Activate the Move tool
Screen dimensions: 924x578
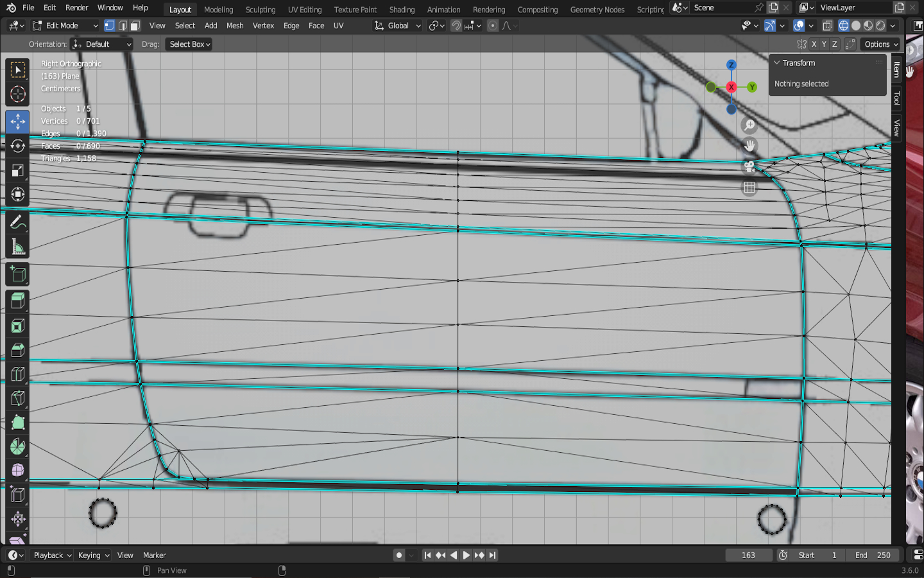pyautogui.click(x=18, y=121)
